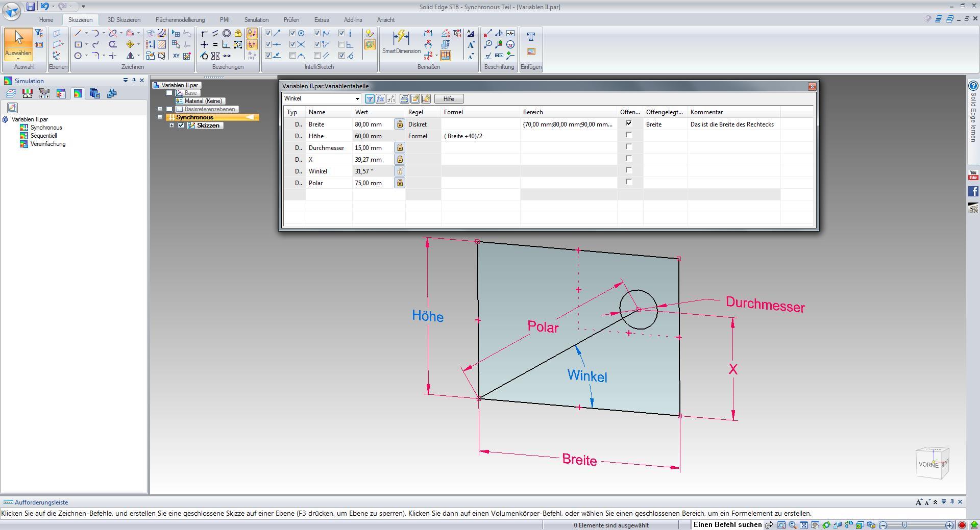Expand the Skizzen tree node

(172, 125)
